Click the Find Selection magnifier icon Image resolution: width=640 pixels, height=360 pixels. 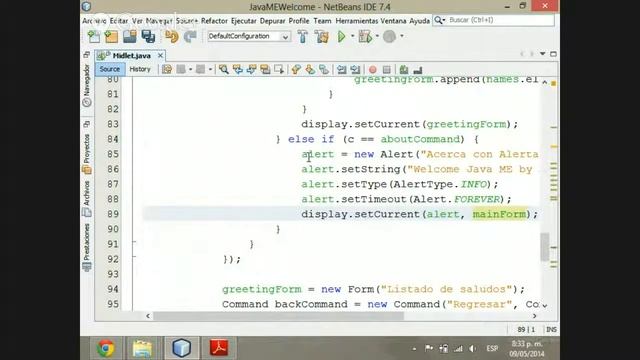click(x=223, y=69)
